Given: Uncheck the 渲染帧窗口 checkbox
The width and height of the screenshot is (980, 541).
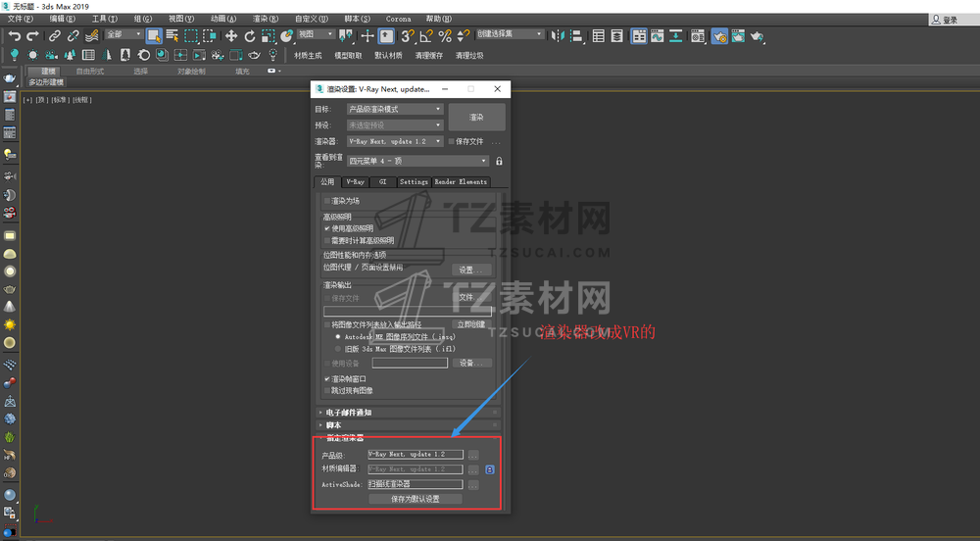Looking at the screenshot, I should click(327, 378).
